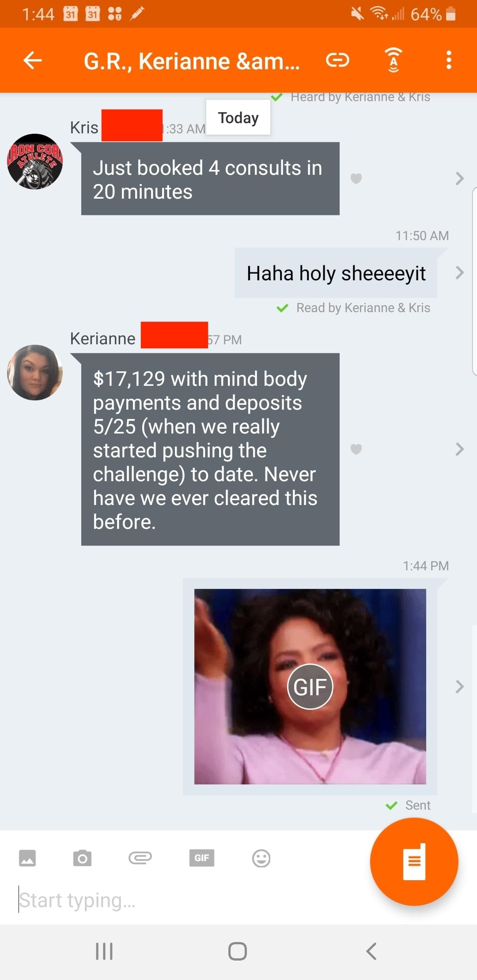The height and width of the screenshot is (980, 477).
Task: Like Kerianne's $17,129 message heart
Action: [x=356, y=449]
